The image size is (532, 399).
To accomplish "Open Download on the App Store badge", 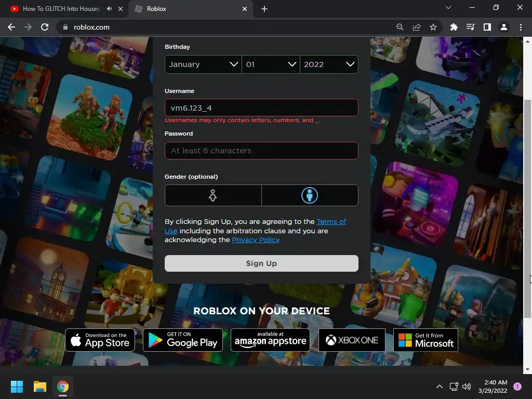I will click(100, 340).
